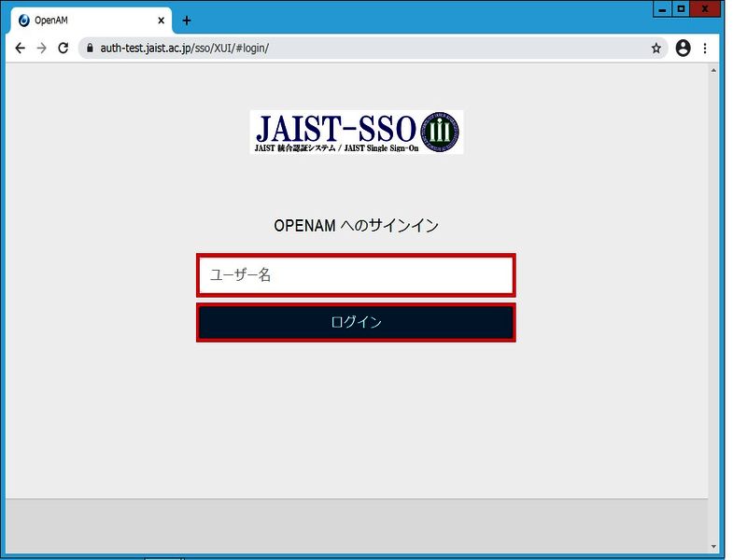Screen dimensions: 747x560
Task: Close the browser window
Action: click(705, 9)
